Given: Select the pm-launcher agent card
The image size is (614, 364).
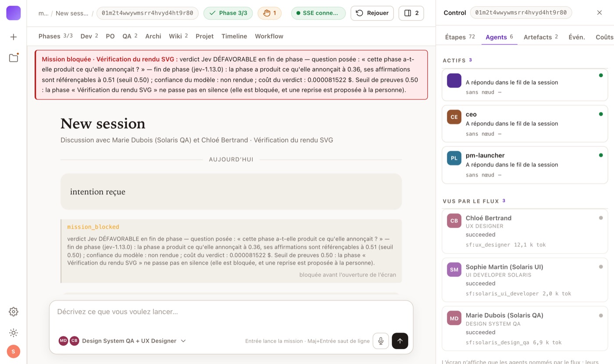Looking at the screenshot, I should 525,165.
